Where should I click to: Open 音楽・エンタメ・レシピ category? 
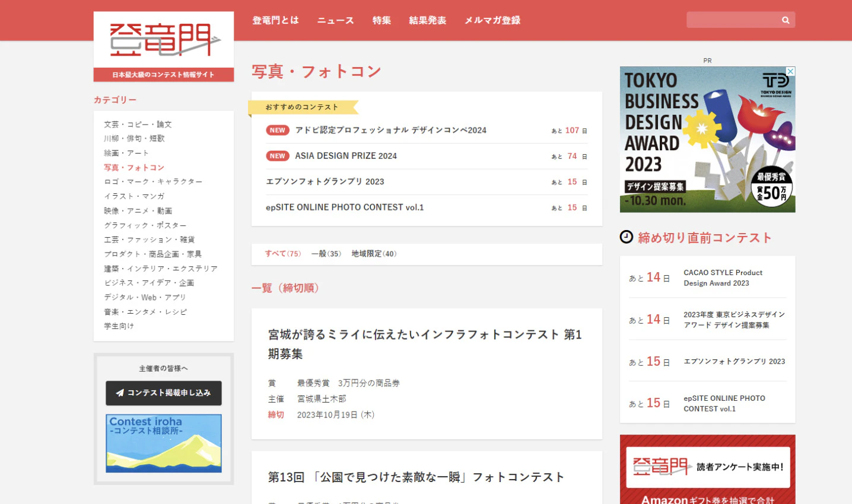pos(145,312)
